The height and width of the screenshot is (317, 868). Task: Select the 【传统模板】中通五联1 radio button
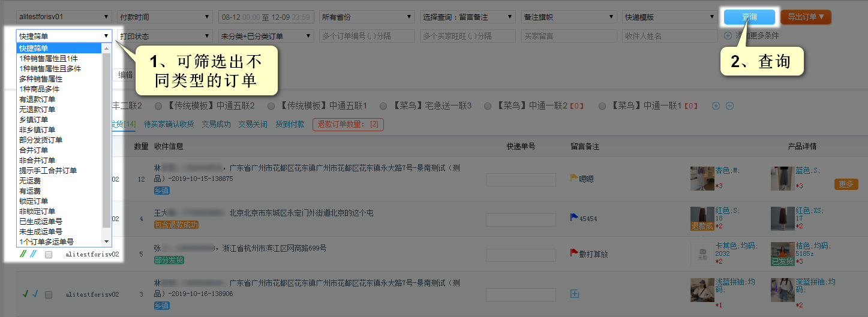coord(271,106)
